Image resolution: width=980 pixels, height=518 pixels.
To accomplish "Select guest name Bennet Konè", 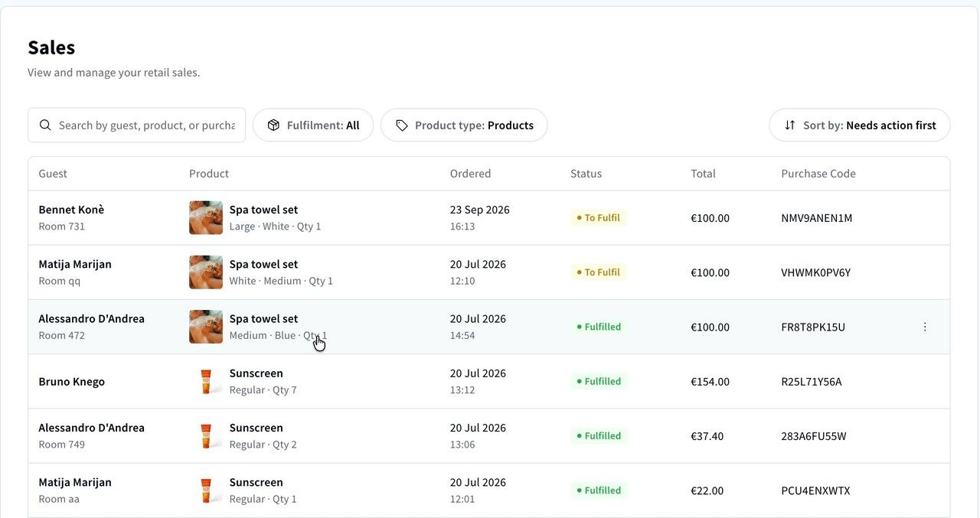I will [71, 210].
